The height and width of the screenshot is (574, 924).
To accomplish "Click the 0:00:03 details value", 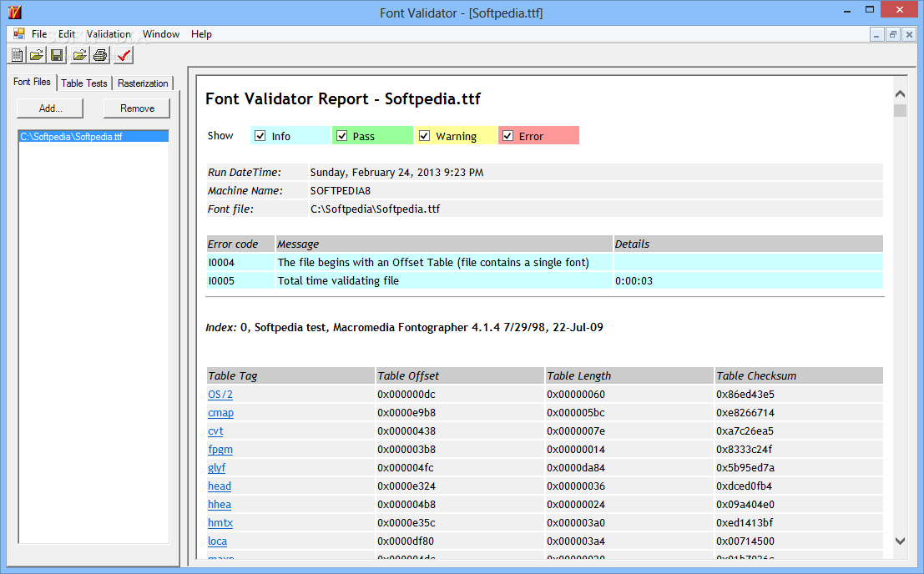I will pyautogui.click(x=634, y=281).
